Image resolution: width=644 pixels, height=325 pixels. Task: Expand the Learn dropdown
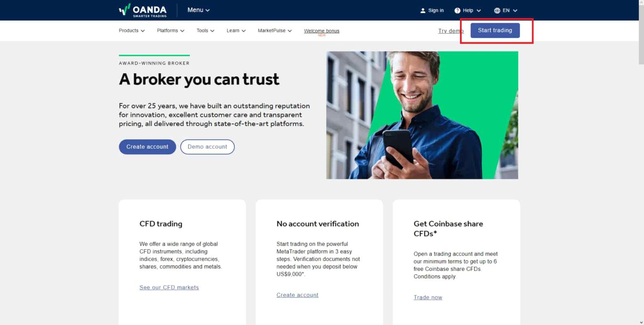click(x=235, y=31)
